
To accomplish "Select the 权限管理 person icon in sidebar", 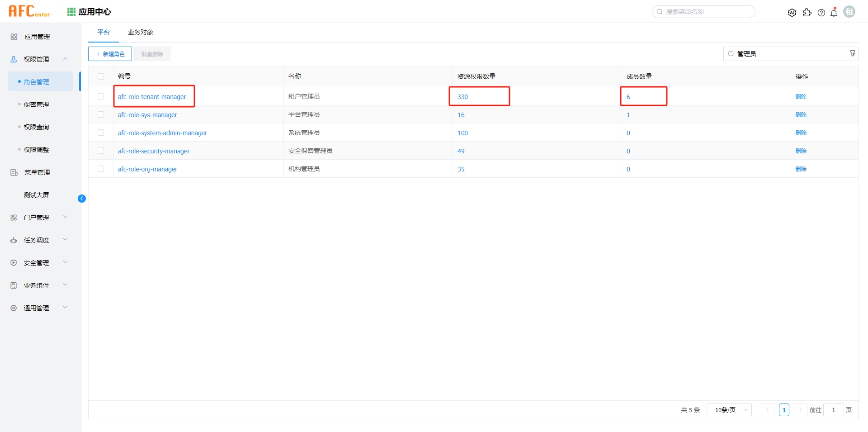I will (13, 59).
